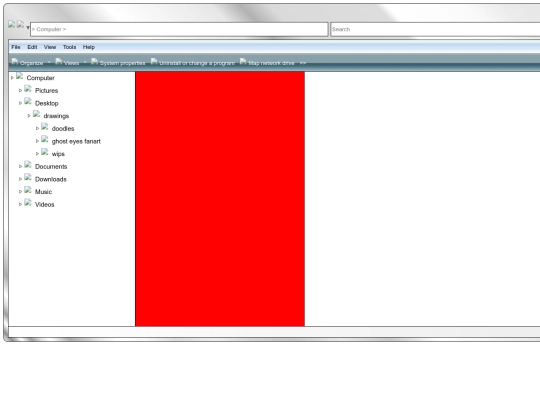Select Music label in the tree
The image size is (540, 405).
pos(43,192)
